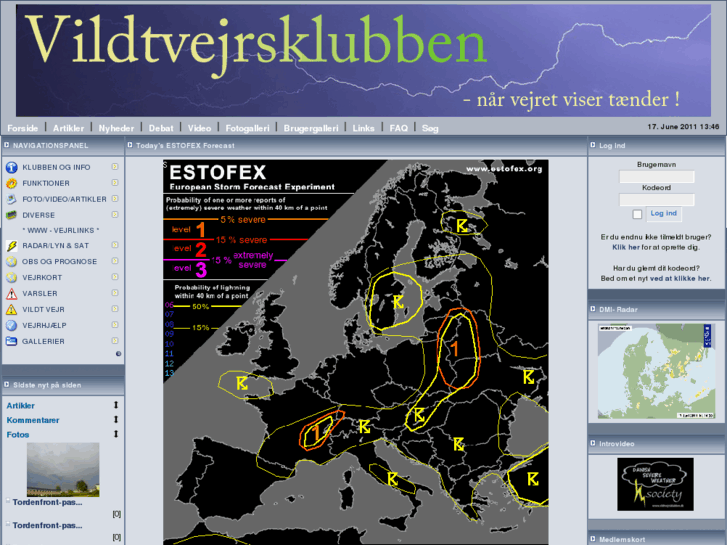Click the Log ind panel header icon

pos(593,145)
